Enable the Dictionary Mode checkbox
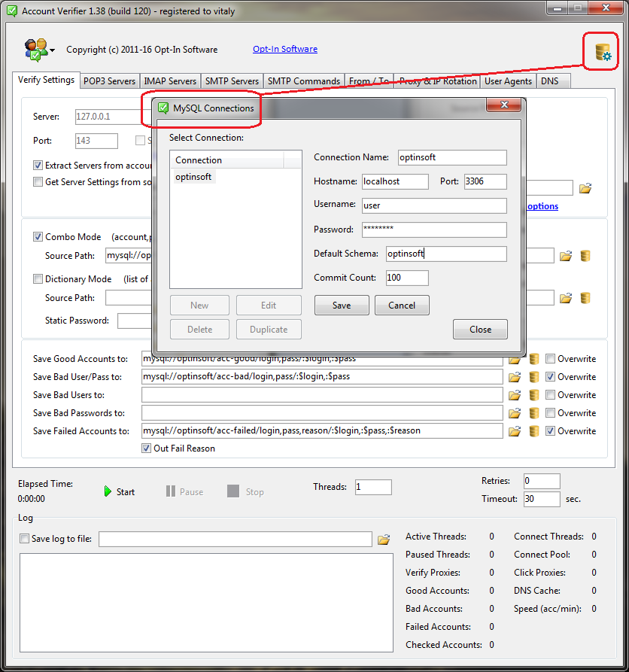629x672 pixels. click(38, 279)
